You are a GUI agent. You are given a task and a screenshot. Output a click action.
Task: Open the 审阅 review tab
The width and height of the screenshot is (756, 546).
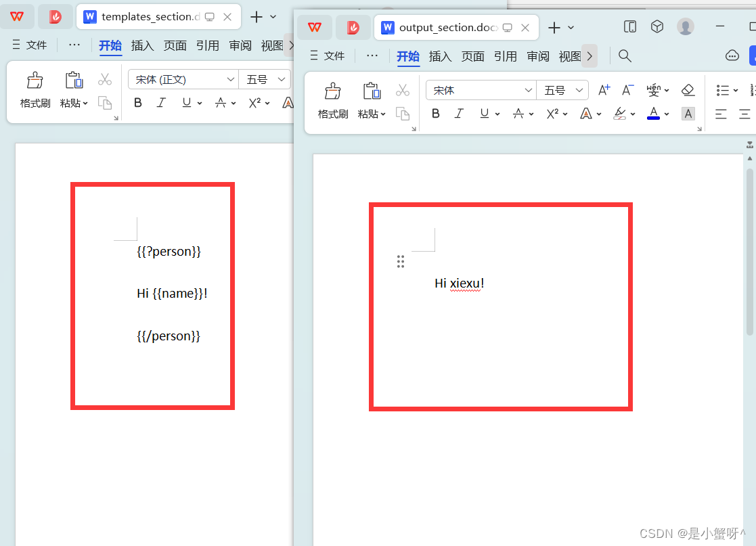538,56
